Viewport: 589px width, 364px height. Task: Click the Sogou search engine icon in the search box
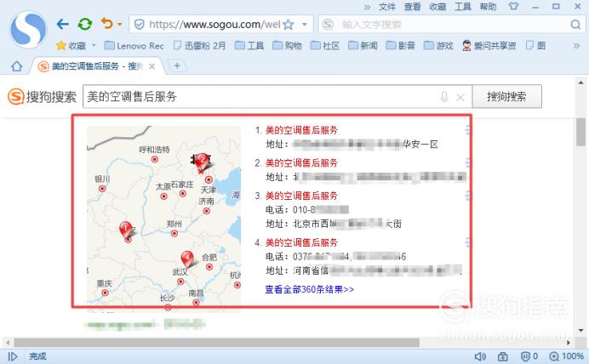click(x=328, y=25)
